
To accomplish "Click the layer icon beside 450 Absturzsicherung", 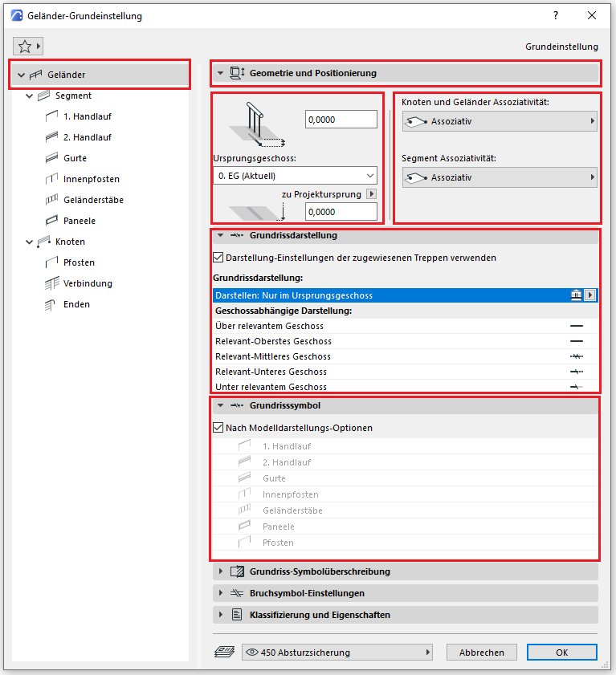I will [x=223, y=653].
